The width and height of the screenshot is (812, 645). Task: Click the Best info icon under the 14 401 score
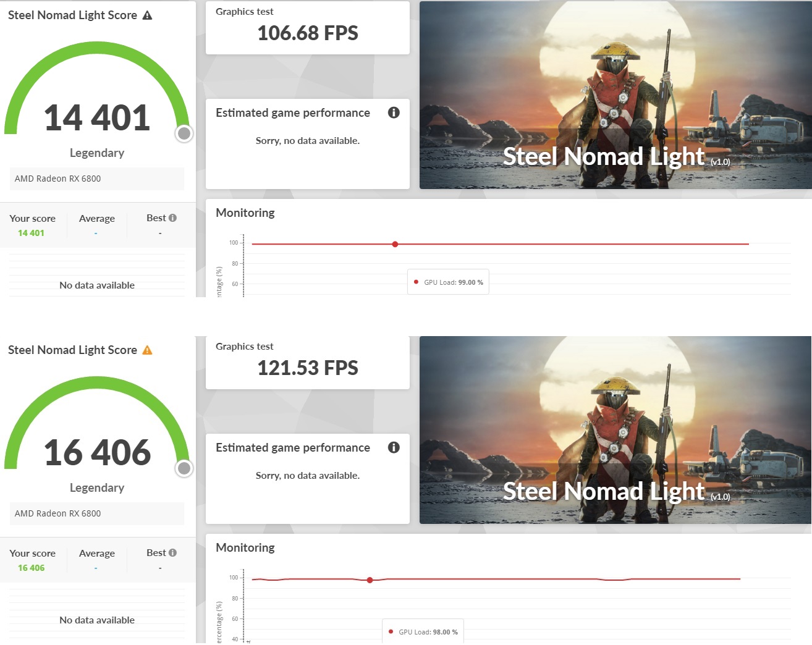click(x=172, y=217)
